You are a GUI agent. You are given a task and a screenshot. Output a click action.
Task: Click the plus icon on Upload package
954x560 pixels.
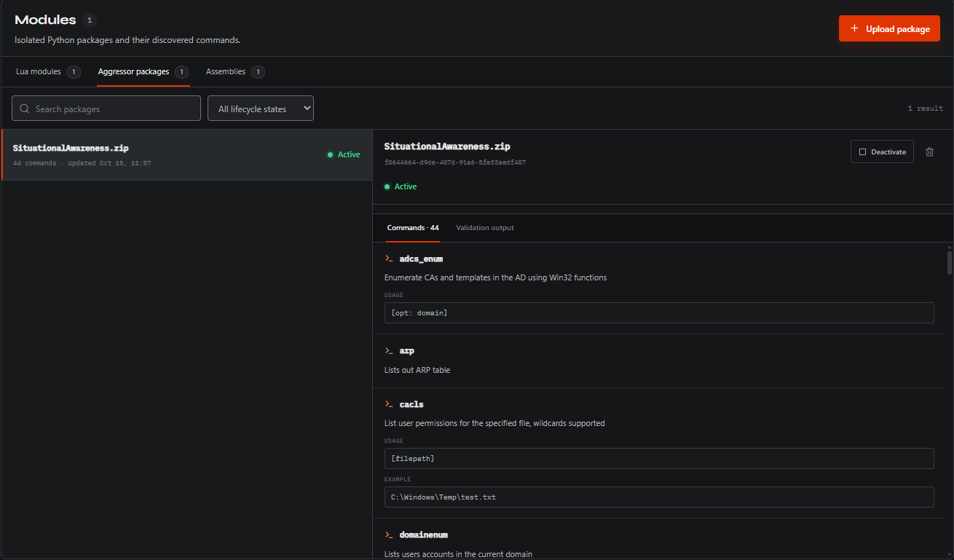click(855, 29)
